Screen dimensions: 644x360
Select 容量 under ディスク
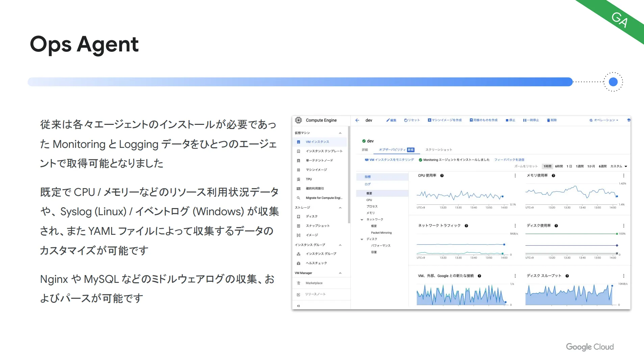pyautogui.click(x=374, y=252)
